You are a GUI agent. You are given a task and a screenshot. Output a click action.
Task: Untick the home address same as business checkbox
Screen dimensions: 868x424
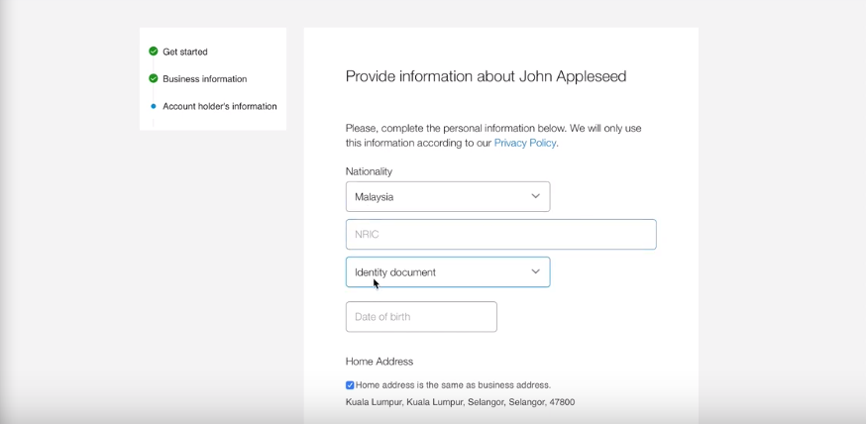[x=350, y=385]
